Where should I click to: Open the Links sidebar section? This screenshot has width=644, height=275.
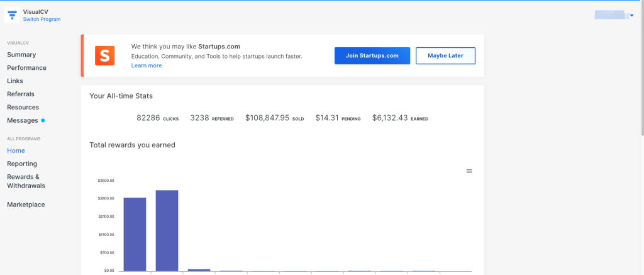pyautogui.click(x=15, y=81)
